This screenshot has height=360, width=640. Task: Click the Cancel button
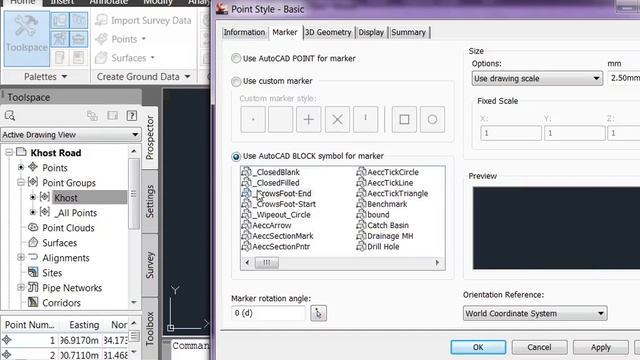[x=539, y=347]
